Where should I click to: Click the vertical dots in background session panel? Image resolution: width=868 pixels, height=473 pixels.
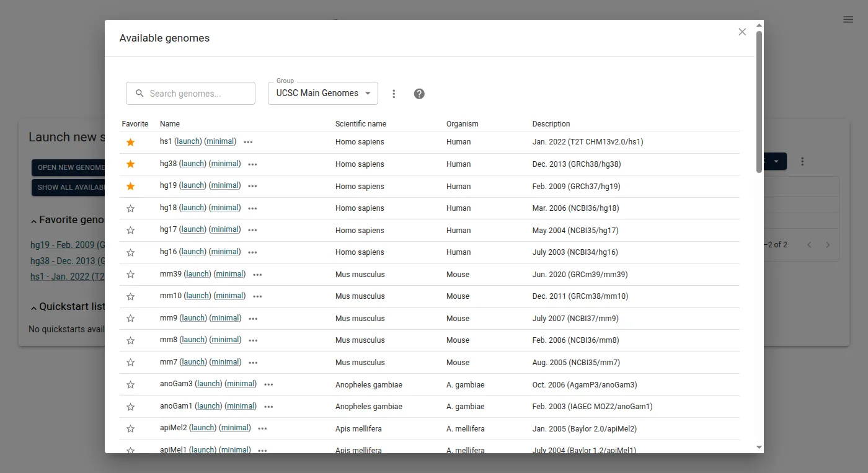coord(802,161)
